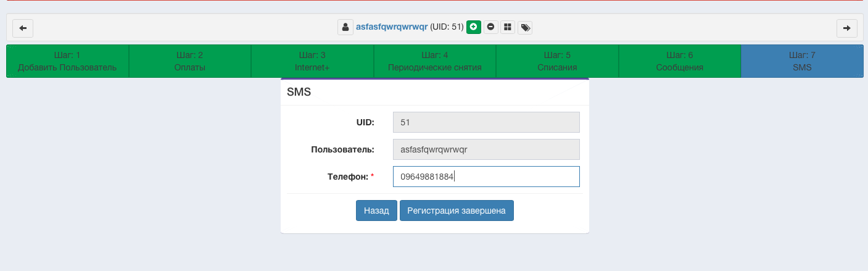Click the left arrow back button
This screenshot has width=868, height=271.
coord(23,28)
